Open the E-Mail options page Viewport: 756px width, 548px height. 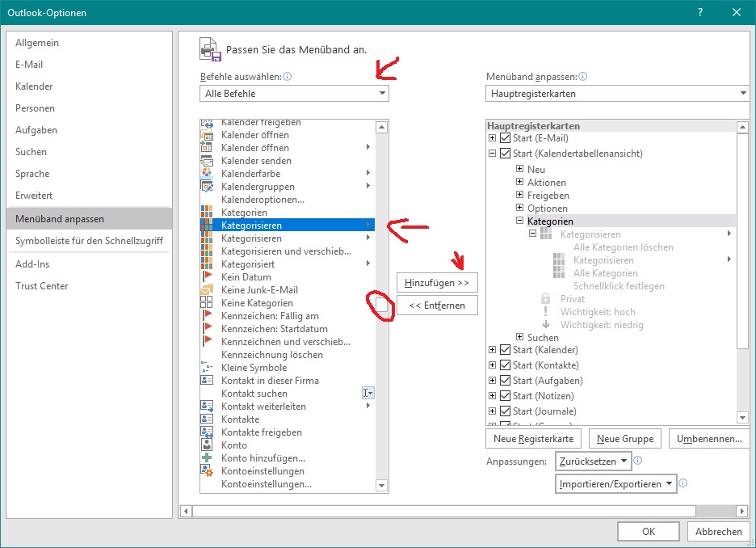89,65
